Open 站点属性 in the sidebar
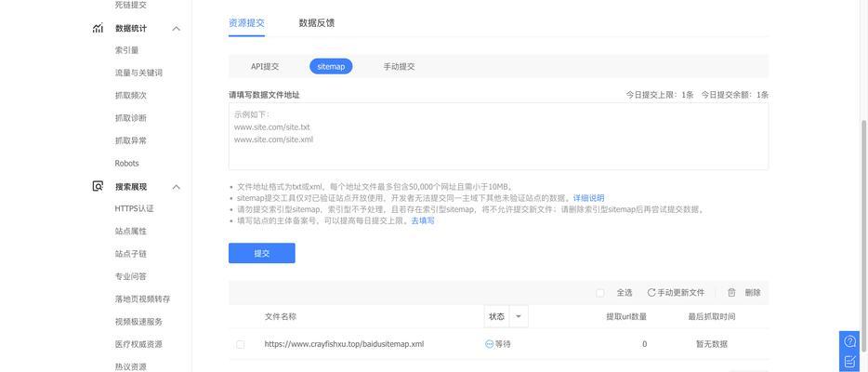This screenshot has height=372, width=868. pyautogui.click(x=131, y=232)
